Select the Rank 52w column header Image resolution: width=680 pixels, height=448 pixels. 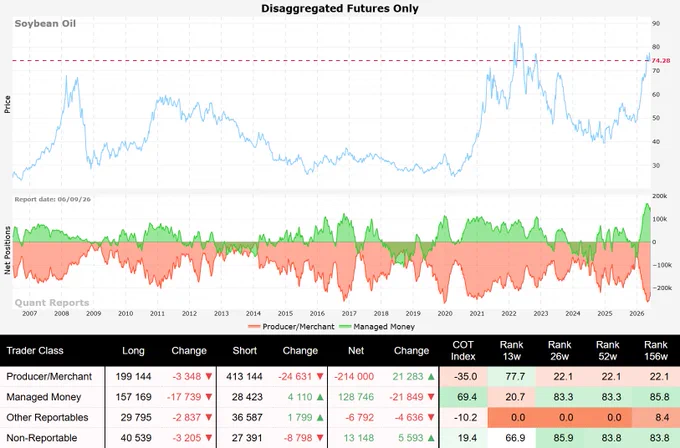click(x=608, y=350)
